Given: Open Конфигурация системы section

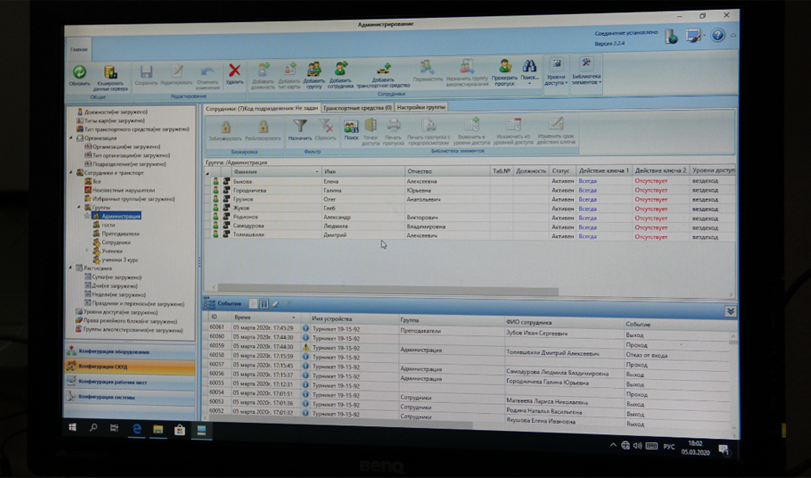Looking at the screenshot, I should [130, 397].
